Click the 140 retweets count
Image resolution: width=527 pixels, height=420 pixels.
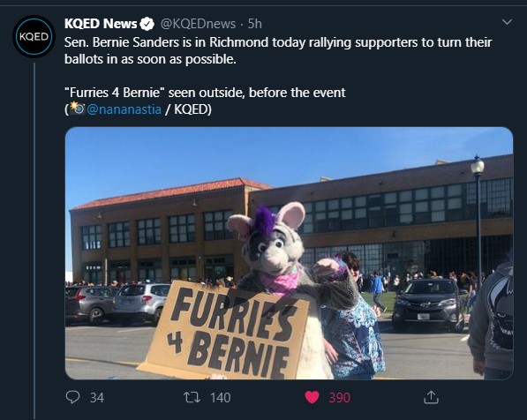(221, 398)
